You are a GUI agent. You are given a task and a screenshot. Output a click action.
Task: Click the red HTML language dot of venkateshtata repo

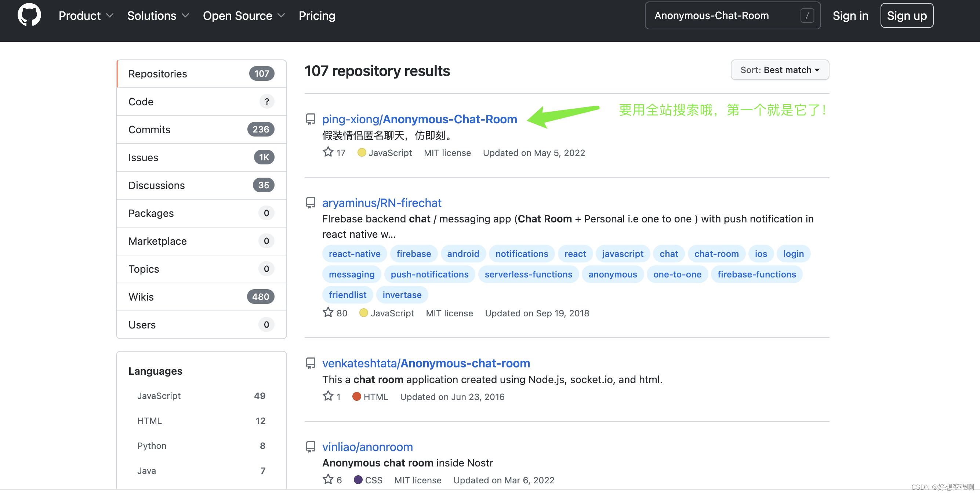point(356,396)
